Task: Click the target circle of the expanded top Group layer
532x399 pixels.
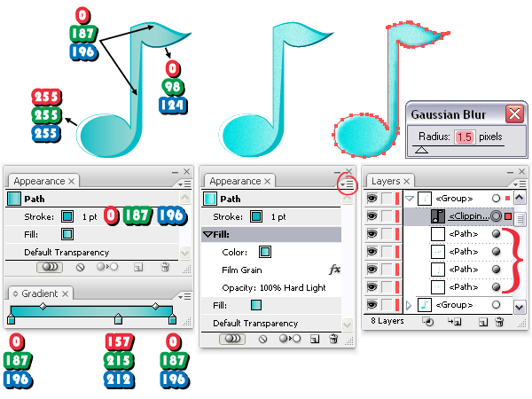Action: pos(496,198)
